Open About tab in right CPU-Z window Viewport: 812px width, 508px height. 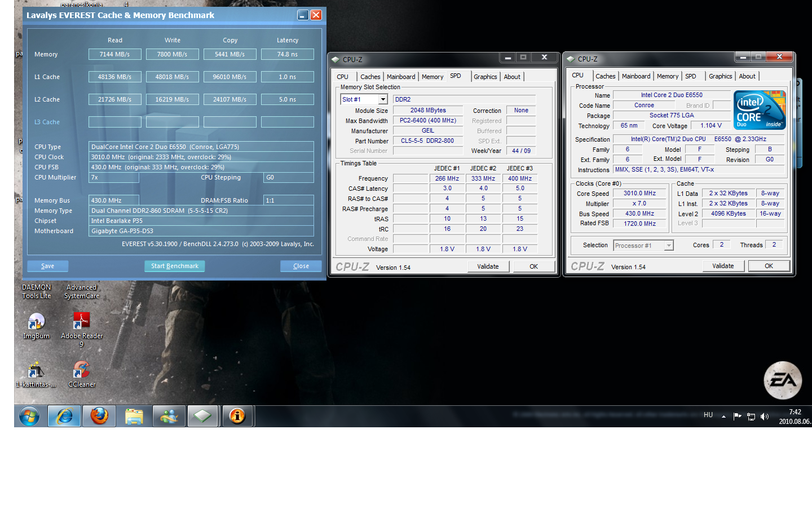tap(747, 76)
